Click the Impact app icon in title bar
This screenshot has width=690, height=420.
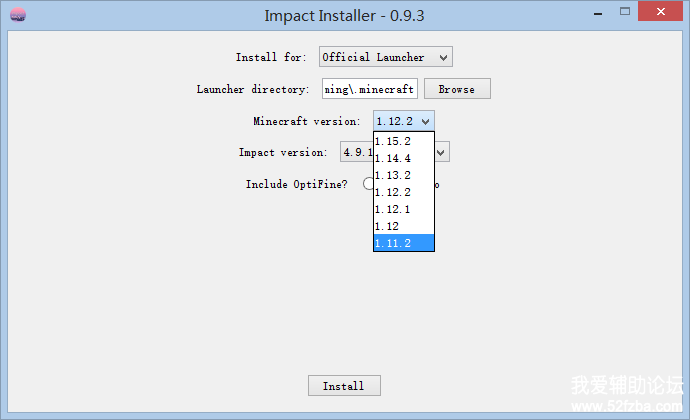click(x=18, y=15)
